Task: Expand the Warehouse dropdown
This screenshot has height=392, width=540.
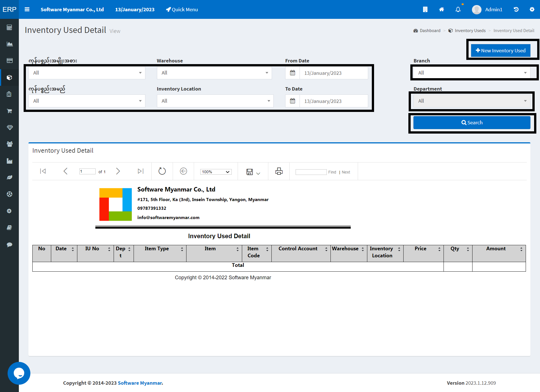Action: pyautogui.click(x=214, y=73)
